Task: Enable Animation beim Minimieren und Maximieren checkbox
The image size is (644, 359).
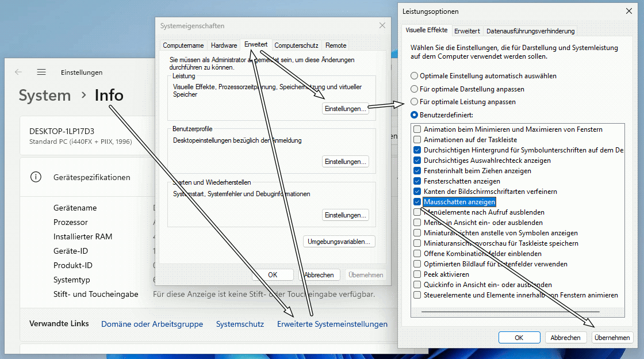Action: click(x=417, y=129)
